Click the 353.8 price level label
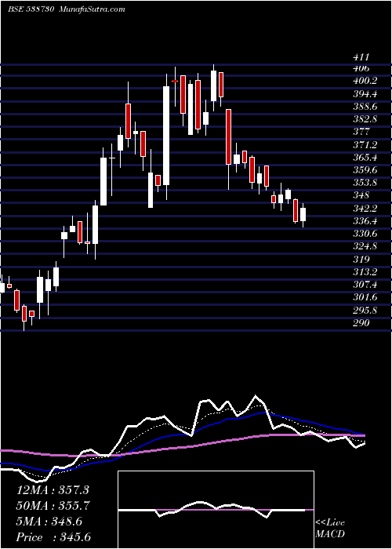The height and width of the screenshot is (549, 392). tap(365, 183)
